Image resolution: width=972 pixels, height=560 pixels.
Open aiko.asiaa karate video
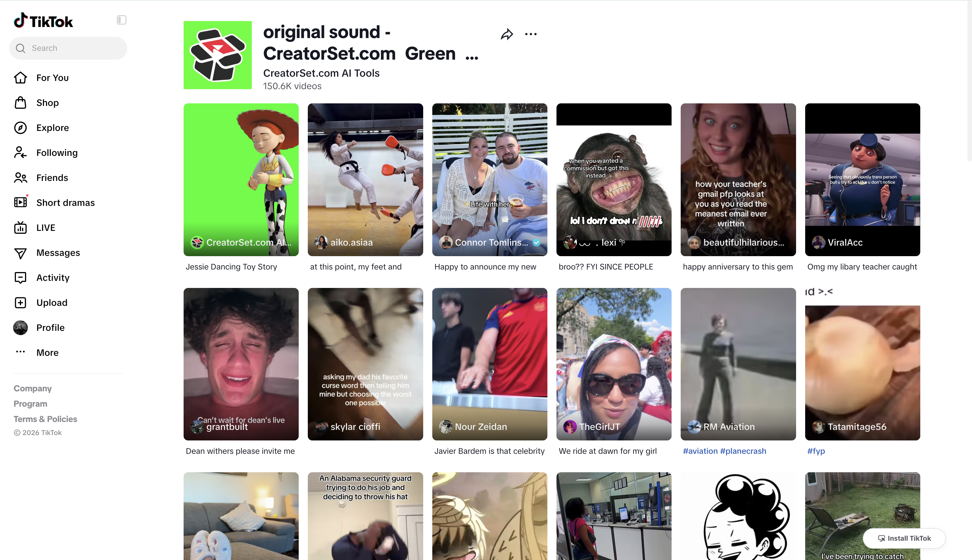365,180
